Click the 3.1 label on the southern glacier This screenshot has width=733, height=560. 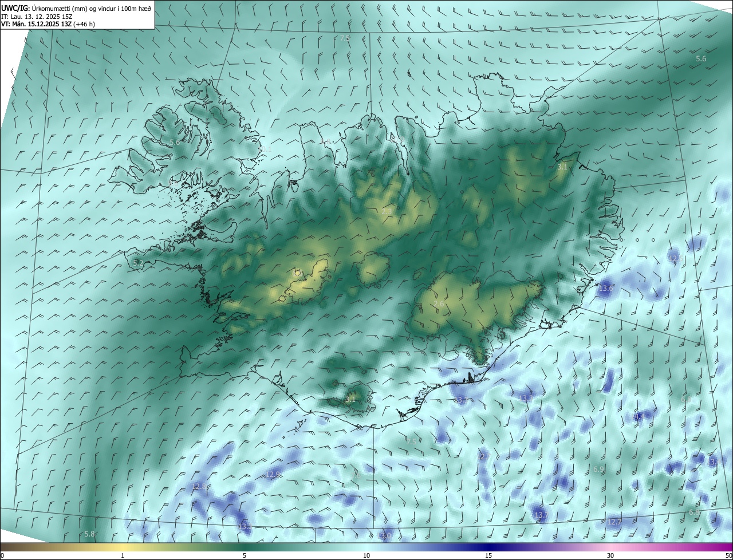[x=350, y=399]
